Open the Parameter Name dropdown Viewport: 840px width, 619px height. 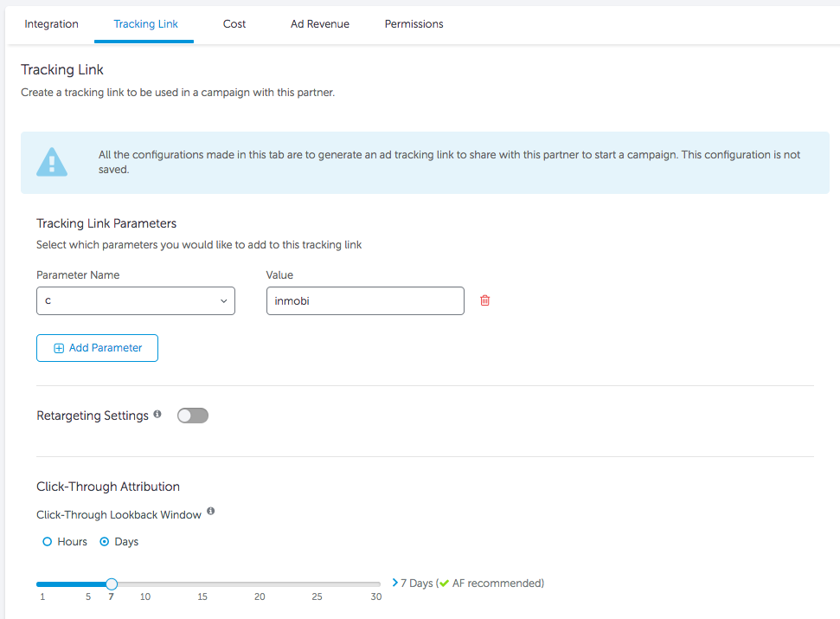coord(136,300)
